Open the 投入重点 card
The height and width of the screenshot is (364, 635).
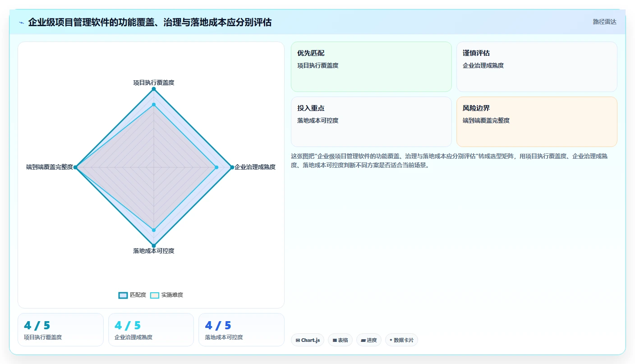(371, 122)
